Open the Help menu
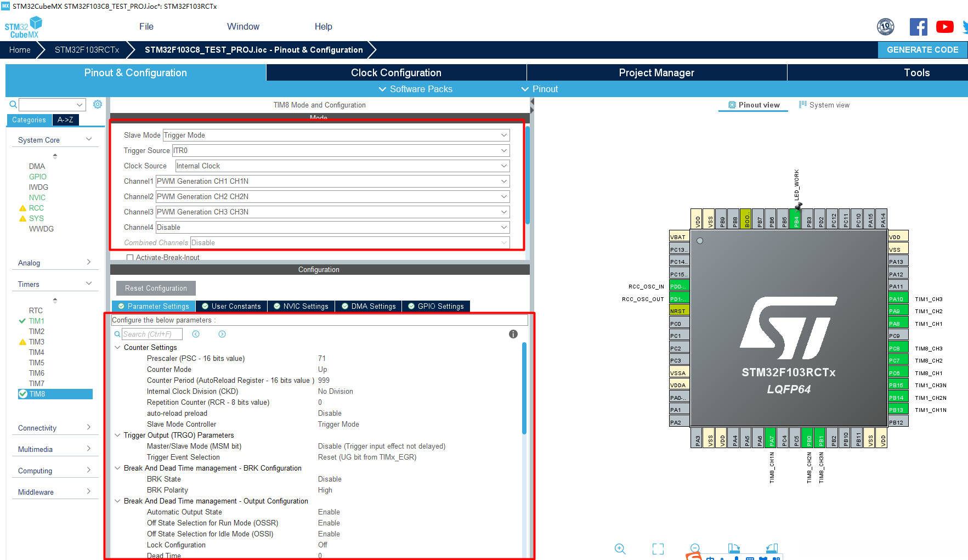The image size is (968, 560). (324, 26)
